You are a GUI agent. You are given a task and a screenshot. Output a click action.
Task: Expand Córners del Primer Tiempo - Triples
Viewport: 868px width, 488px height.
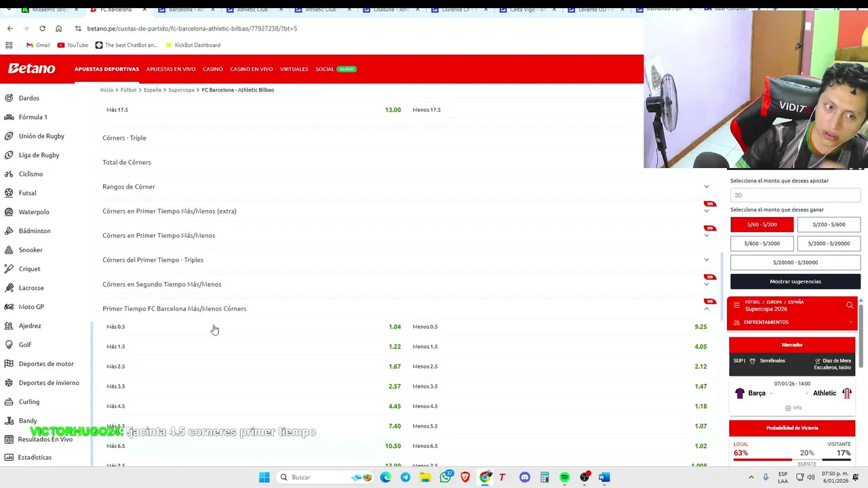tap(706, 260)
